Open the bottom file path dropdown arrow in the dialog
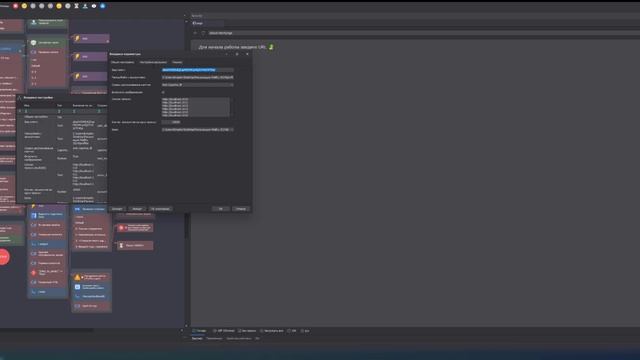 coord(232,130)
